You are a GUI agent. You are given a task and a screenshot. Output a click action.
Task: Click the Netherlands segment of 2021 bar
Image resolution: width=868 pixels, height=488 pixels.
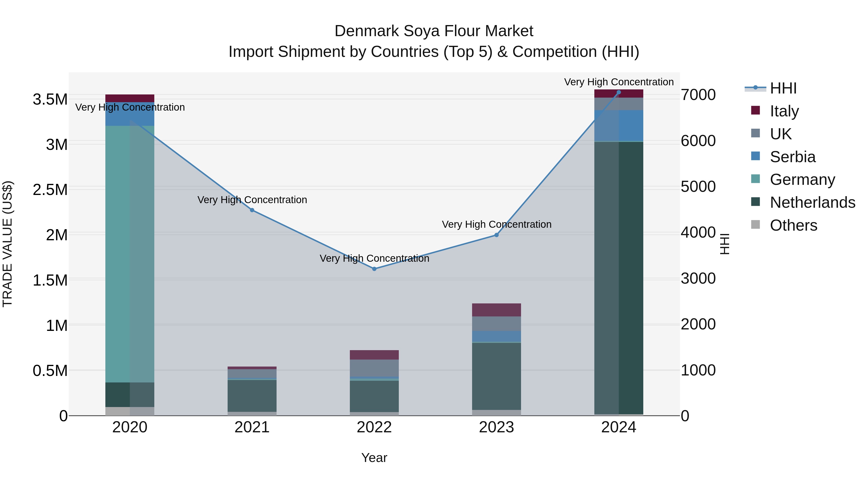pyautogui.click(x=252, y=396)
